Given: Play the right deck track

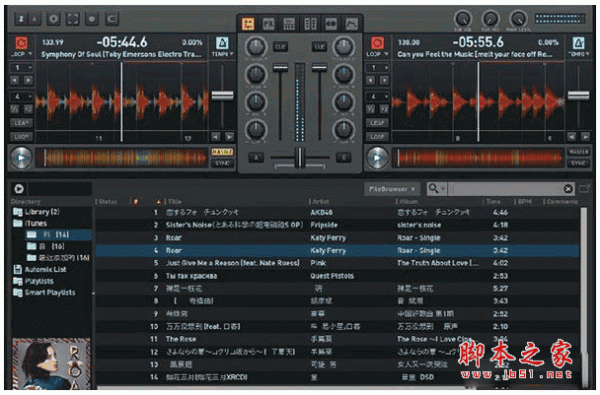Looking at the screenshot, I should point(377,157).
